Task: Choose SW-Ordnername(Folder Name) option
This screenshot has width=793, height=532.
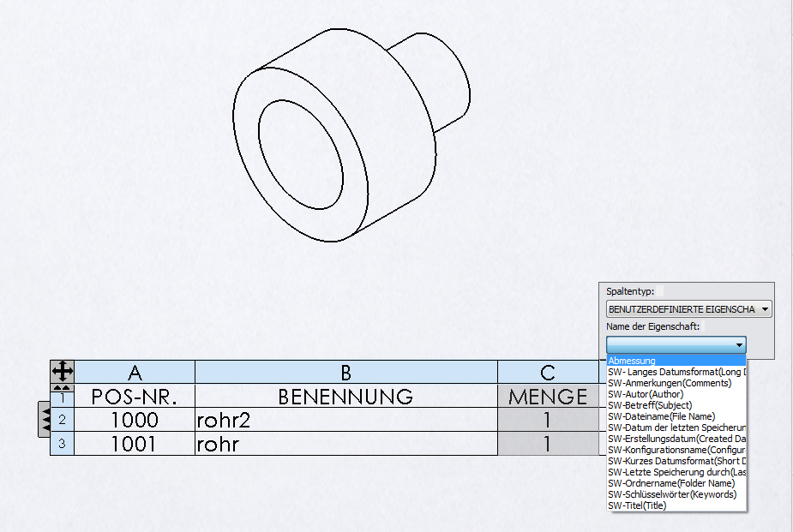Action: 676,483
